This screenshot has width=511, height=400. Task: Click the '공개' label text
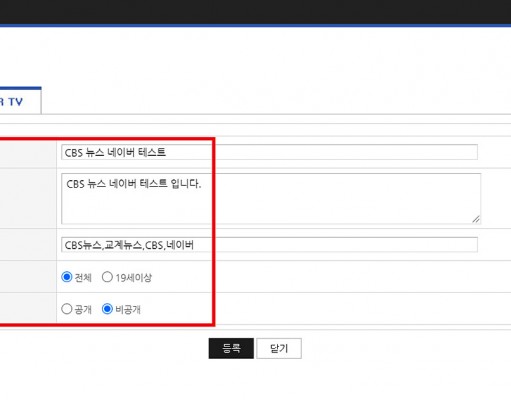(83, 309)
